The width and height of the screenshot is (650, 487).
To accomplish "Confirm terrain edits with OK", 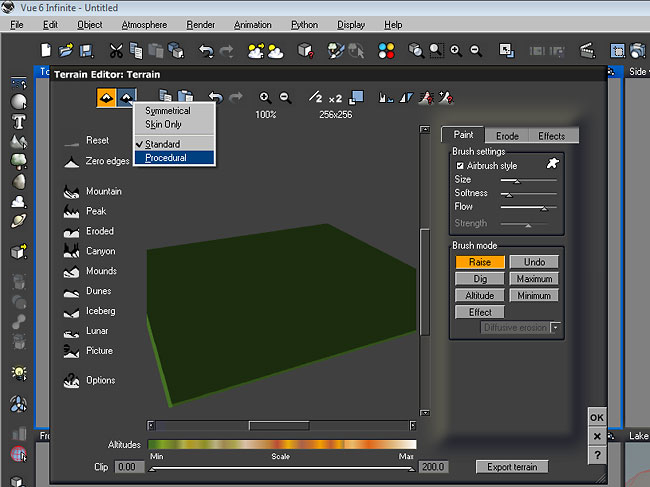I will click(x=597, y=418).
